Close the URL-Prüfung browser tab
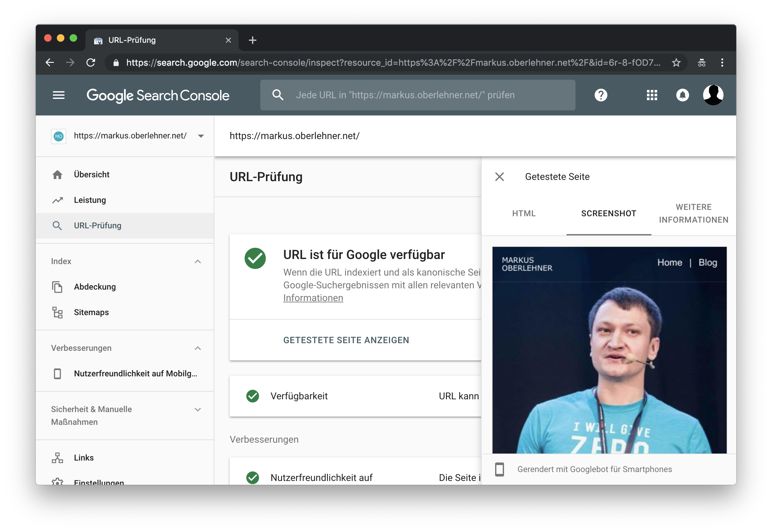Screen dimensions: 772x532 [x=228, y=40]
